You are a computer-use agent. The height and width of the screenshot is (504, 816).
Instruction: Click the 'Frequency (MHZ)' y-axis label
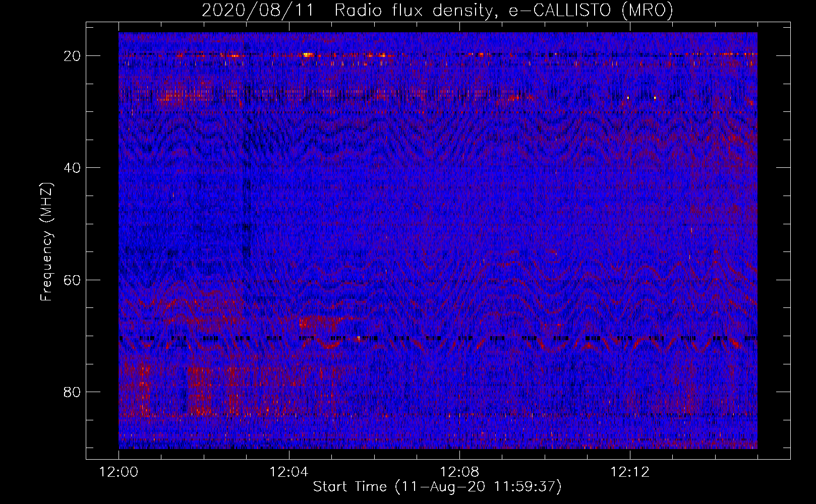pos(46,242)
